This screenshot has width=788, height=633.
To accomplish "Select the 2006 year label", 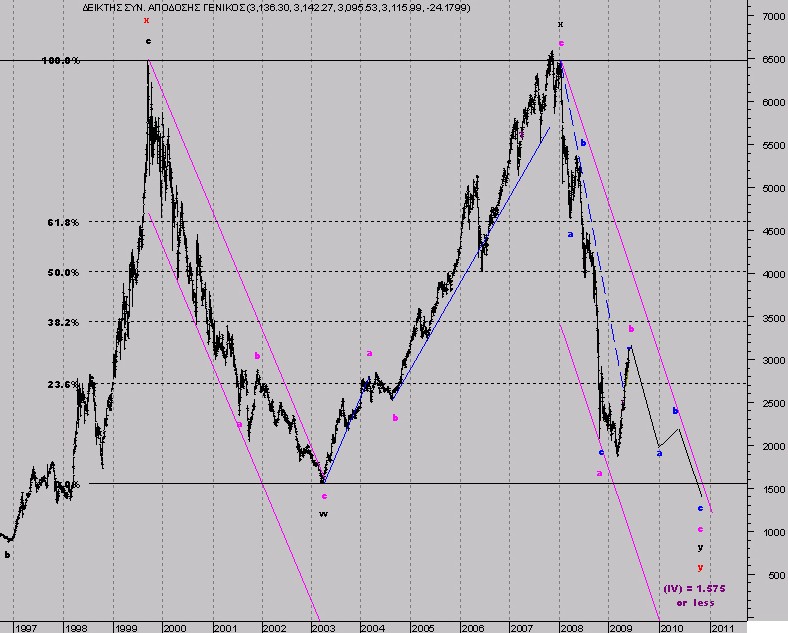I will coord(472,628).
